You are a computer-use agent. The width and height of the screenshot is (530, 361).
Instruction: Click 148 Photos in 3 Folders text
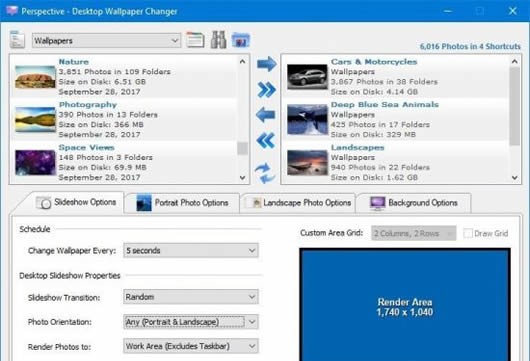pos(105,158)
